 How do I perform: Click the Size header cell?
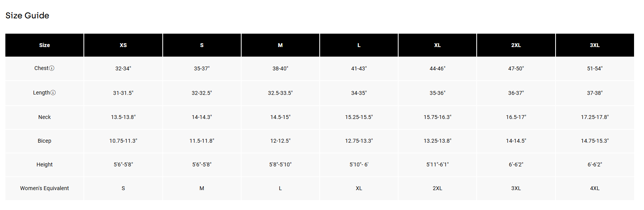(44, 45)
